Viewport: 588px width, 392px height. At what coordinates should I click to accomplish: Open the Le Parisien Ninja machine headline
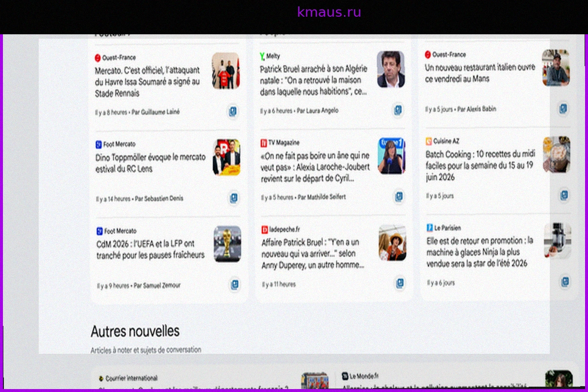coord(480,252)
